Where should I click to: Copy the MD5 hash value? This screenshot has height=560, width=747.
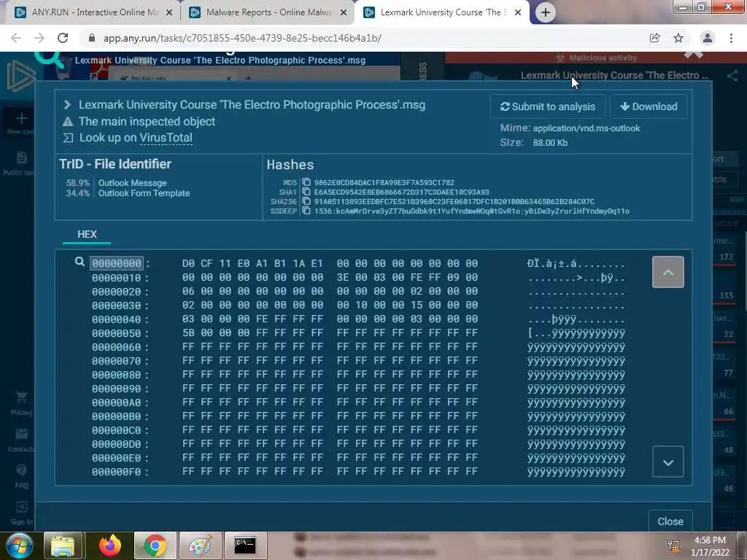(306, 182)
